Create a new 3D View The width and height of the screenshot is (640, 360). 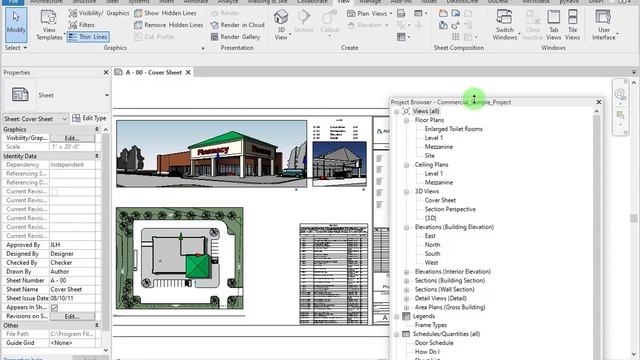[281, 24]
